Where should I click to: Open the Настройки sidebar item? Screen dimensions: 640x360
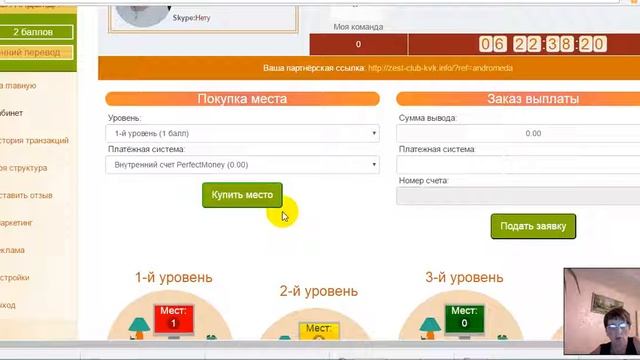pyautogui.click(x=15, y=278)
